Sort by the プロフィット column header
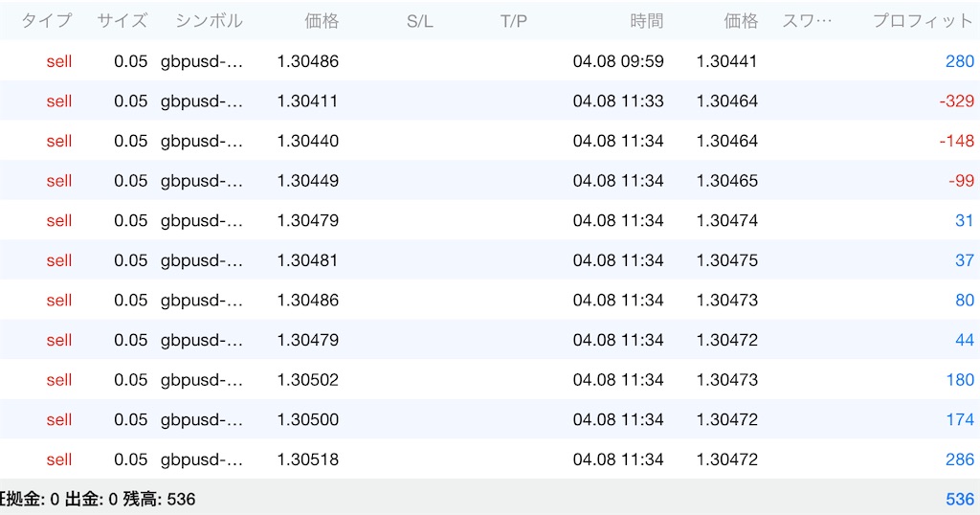980x515 pixels. (924, 21)
